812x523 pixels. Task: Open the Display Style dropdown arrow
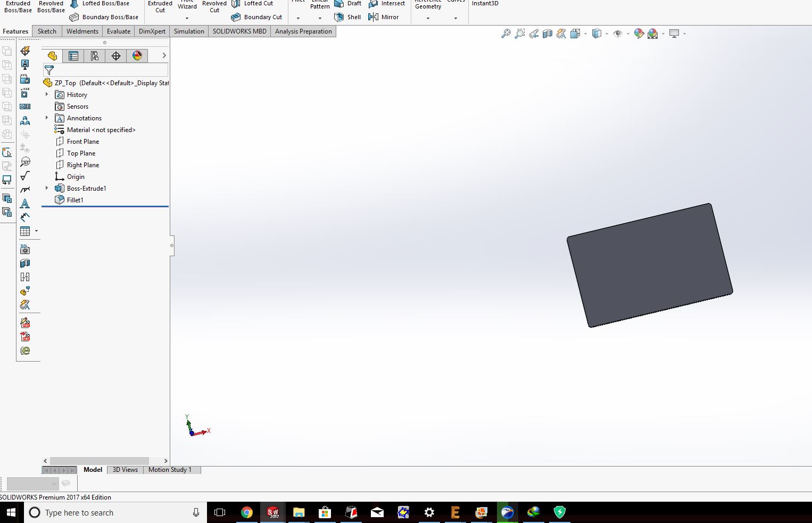(607, 34)
